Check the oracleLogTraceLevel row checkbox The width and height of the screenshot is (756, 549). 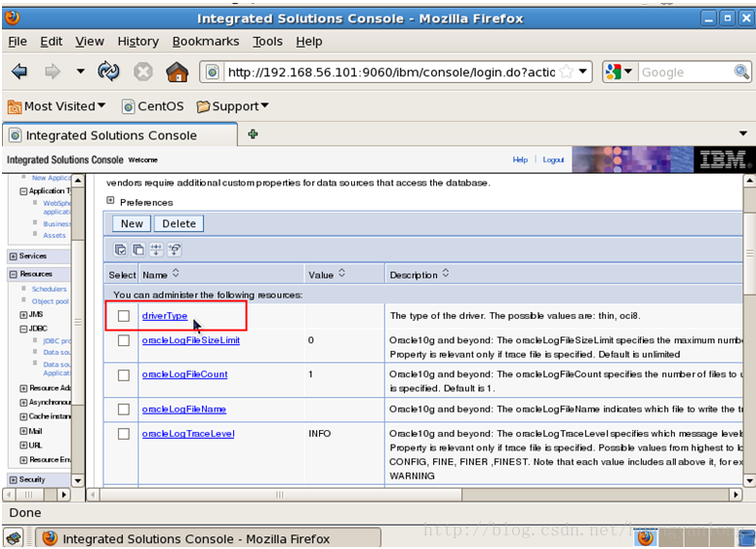(124, 434)
